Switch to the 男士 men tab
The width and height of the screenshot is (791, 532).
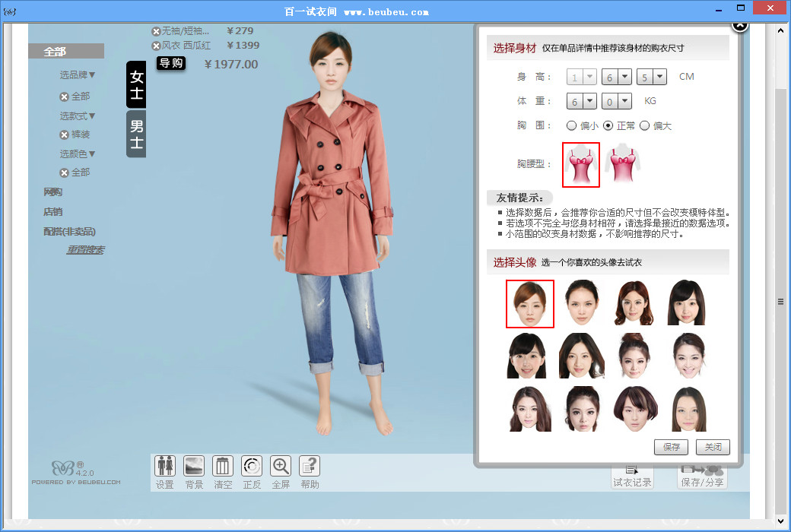(x=136, y=134)
